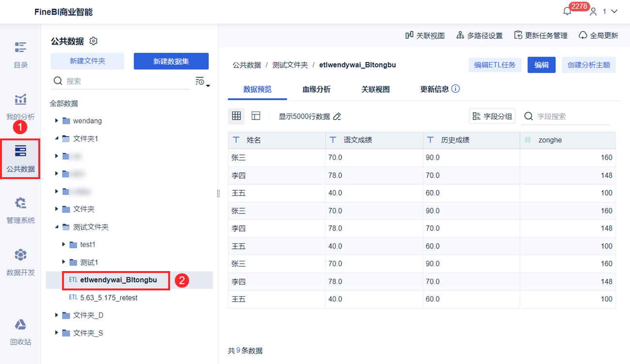Open 数据开发 section
Image resolution: width=630 pixels, height=364 pixels.
pyautogui.click(x=20, y=263)
